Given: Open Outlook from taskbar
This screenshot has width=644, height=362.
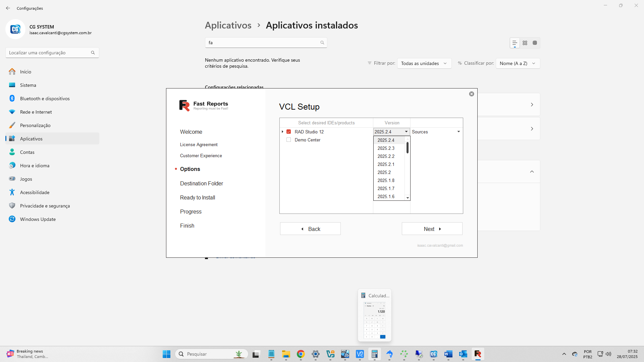Looking at the screenshot, I should point(463,354).
